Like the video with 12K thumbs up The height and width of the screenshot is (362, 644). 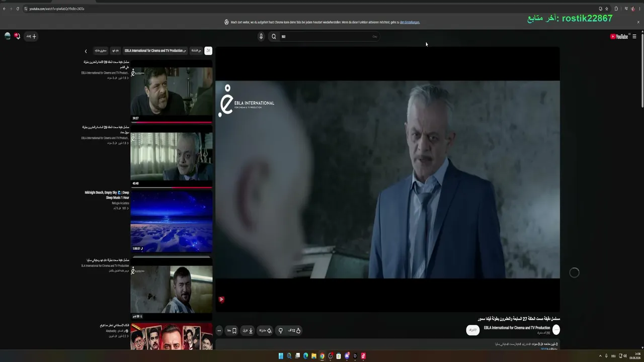click(294, 330)
